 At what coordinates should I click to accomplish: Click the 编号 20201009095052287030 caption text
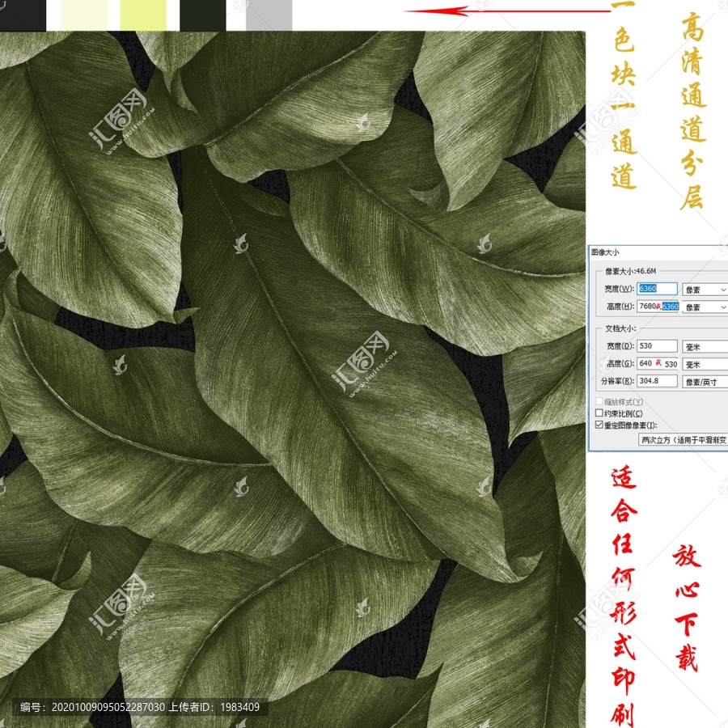pyautogui.click(x=92, y=707)
